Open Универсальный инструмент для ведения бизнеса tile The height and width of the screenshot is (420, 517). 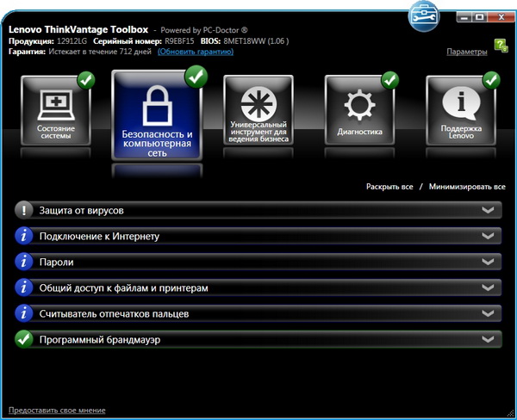click(258, 110)
